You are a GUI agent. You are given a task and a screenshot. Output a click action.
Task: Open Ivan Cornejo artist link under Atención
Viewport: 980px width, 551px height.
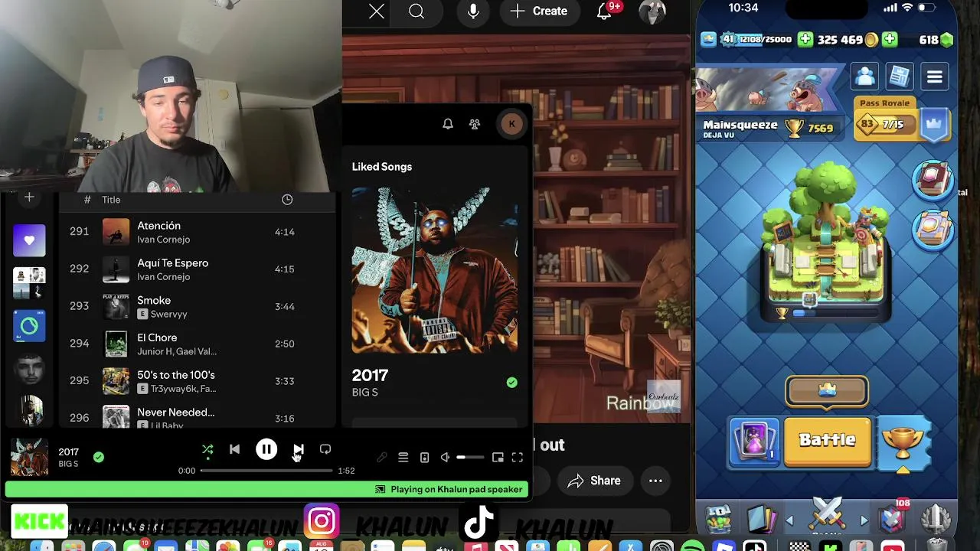tap(163, 240)
